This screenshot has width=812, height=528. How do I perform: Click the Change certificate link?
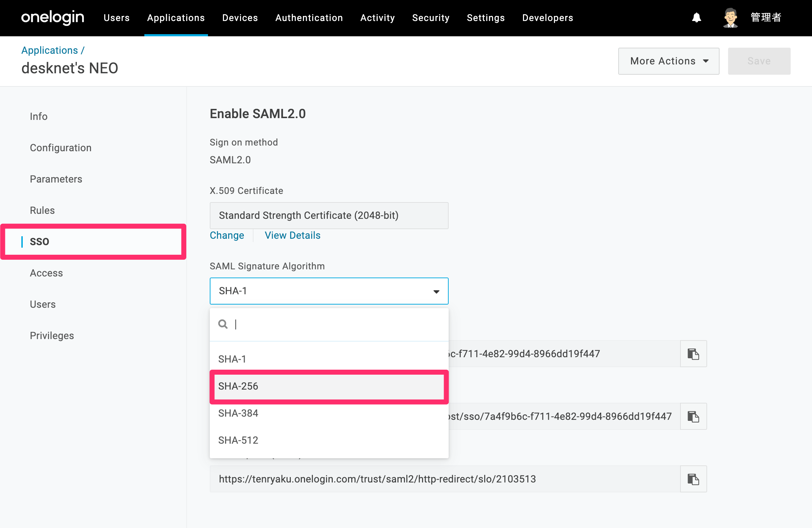click(227, 236)
